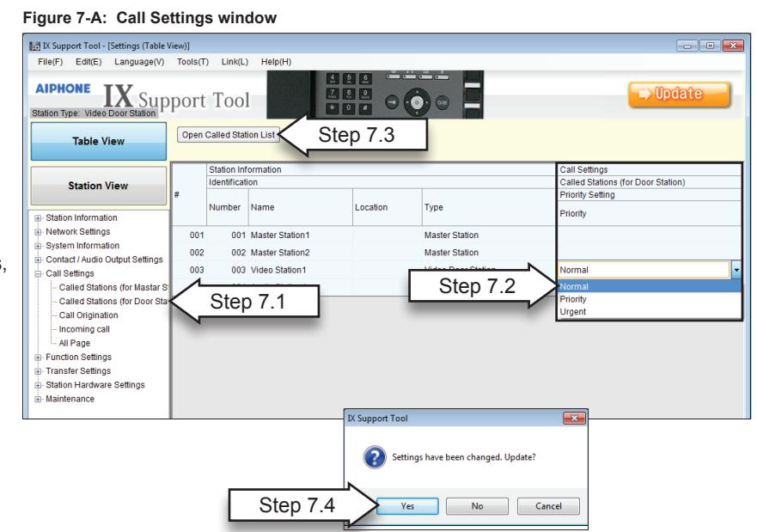Viewport: 757px width, 532px height.
Task: Select Call Origination tree item
Action: (89, 315)
